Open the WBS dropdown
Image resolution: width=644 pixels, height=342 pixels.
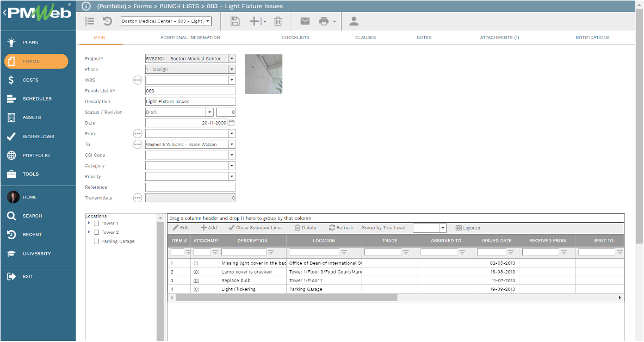tap(232, 80)
